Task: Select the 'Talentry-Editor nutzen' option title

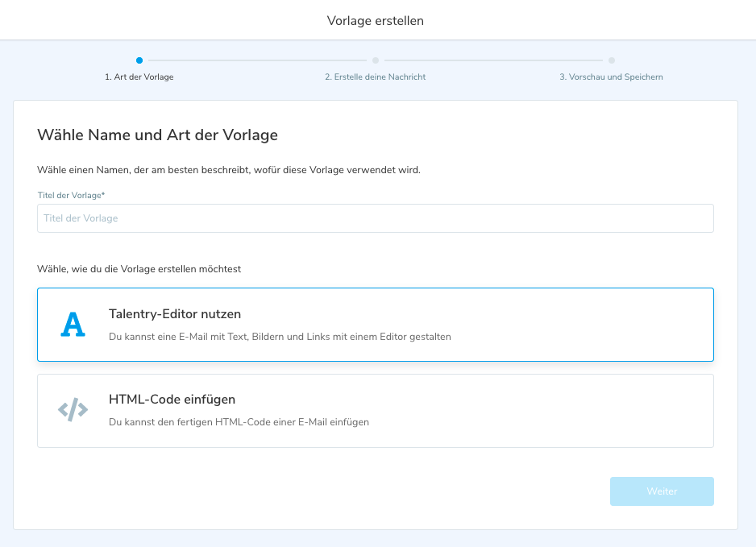Action: point(175,314)
